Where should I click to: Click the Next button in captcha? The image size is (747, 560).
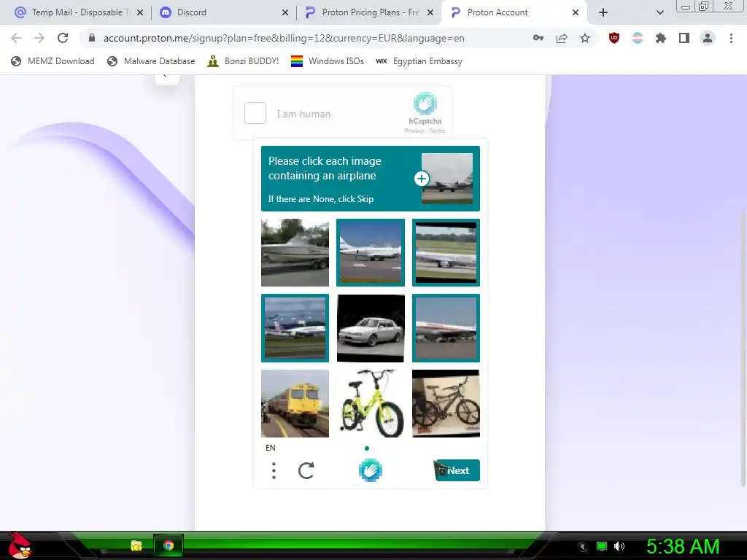(x=457, y=470)
